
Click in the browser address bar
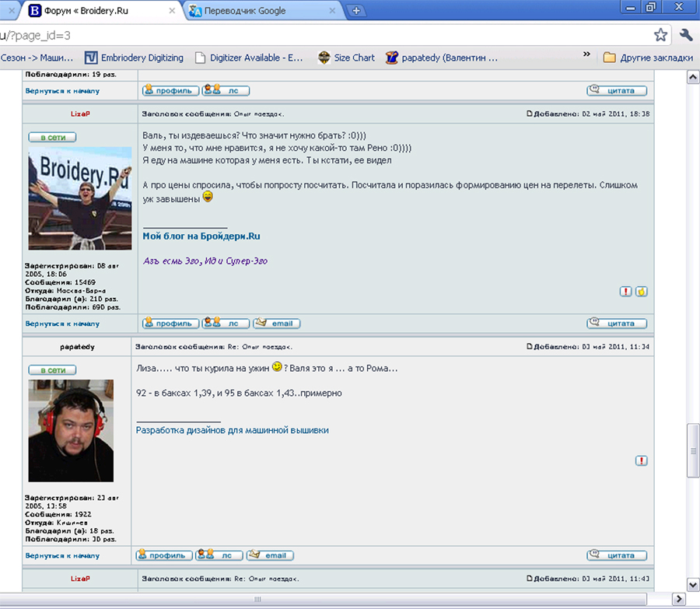click(311, 35)
